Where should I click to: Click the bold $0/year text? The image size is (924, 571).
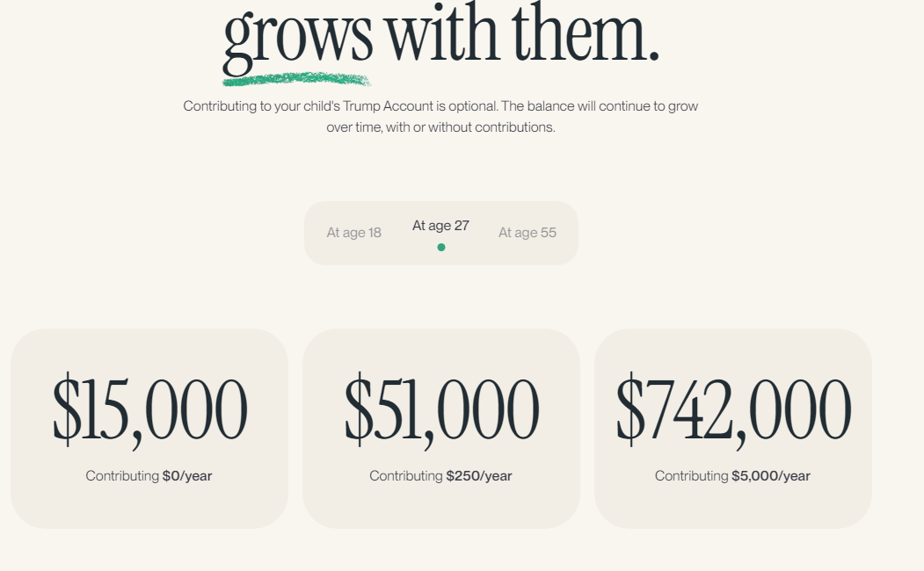[x=187, y=476]
